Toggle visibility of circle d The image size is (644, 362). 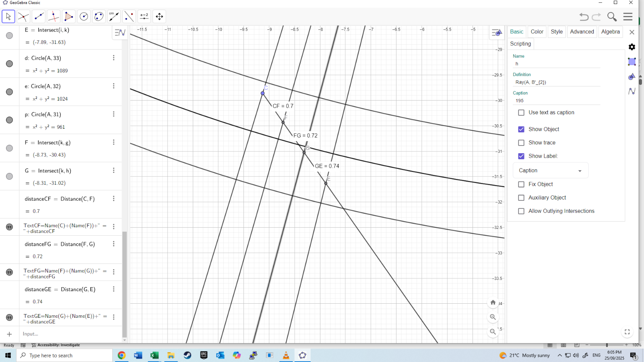click(x=9, y=64)
